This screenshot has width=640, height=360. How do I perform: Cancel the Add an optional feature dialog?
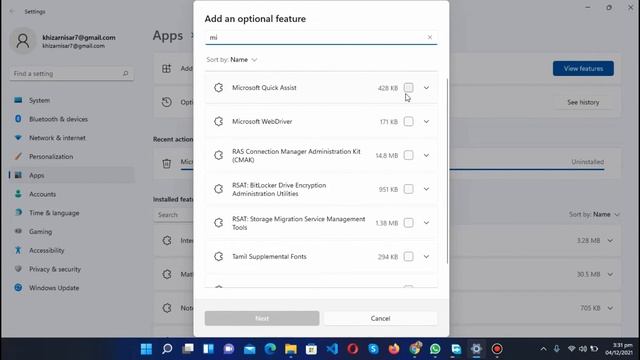point(380,318)
